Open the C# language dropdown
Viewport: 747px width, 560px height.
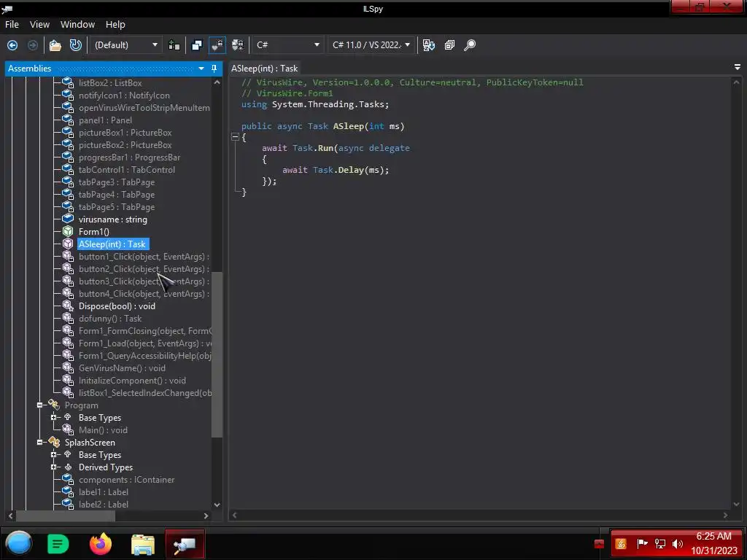point(287,45)
